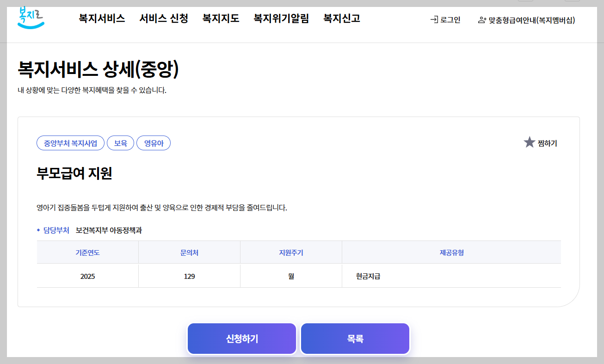This screenshot has height=364, width=604.
Task: Open the 복지위기알림 menu
Action: point(281,19)
